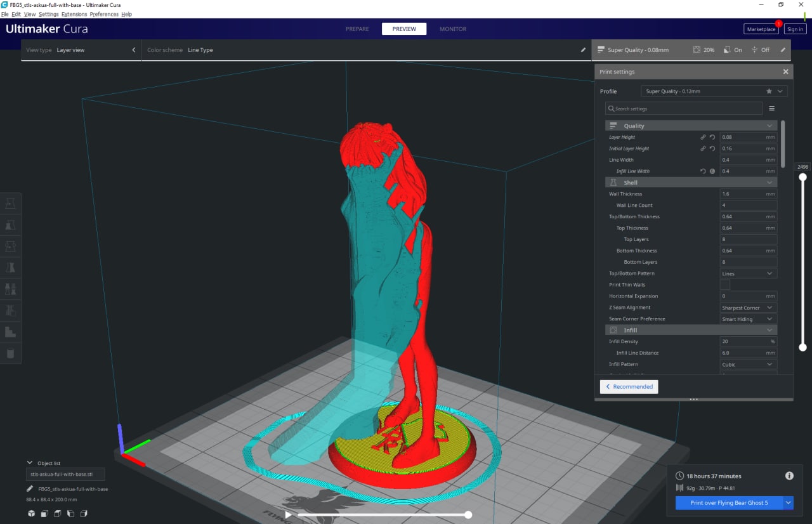Open the Per Model Settings tool
Viewport: 812px width, 524px height.
pyautogui.click(x=10, y=289)
